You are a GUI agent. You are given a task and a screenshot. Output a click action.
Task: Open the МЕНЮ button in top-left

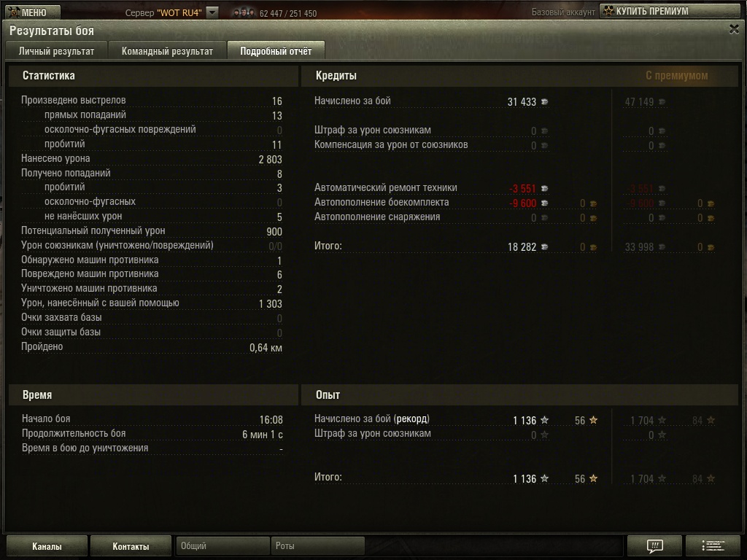pos(31,12)
